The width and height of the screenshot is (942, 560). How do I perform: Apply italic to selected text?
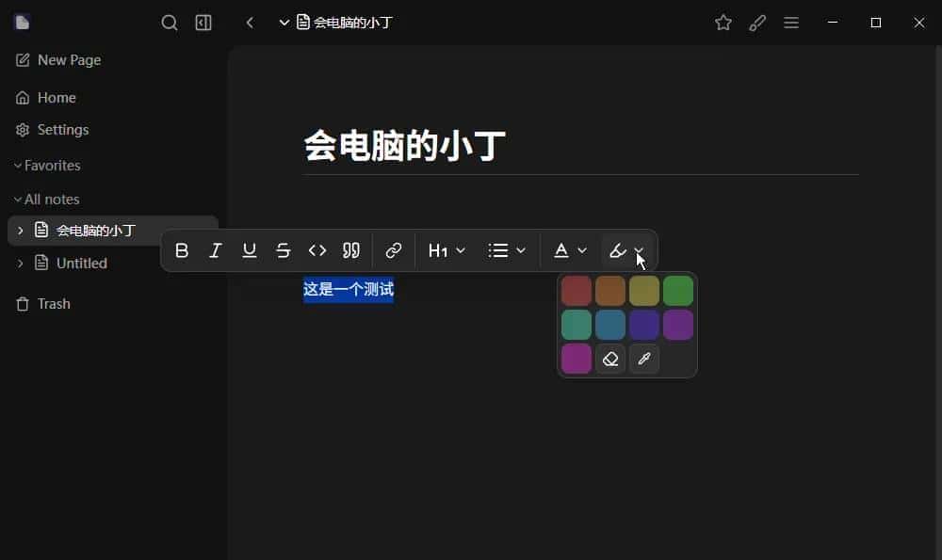click(216, 250)
